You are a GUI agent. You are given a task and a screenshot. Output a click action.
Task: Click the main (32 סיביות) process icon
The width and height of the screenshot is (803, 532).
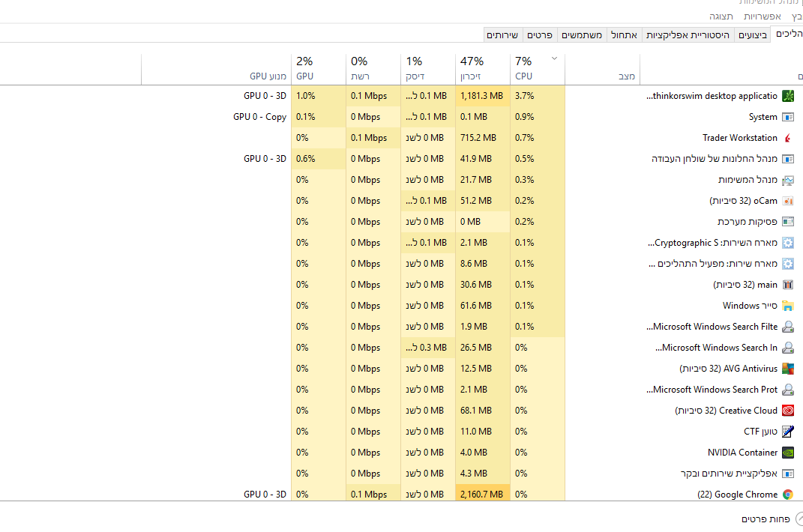(x=788, y=285)
